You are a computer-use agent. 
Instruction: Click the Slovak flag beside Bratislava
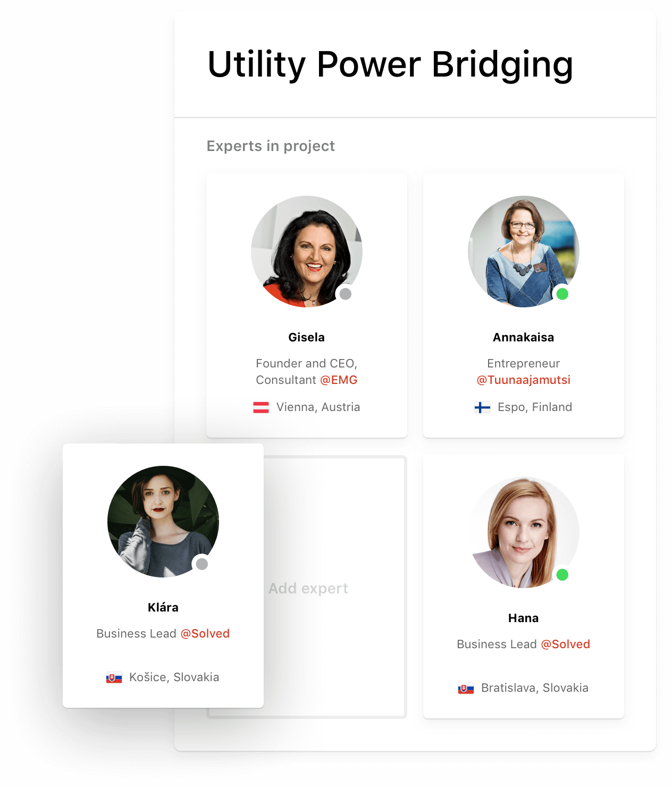tap(466, 688)
